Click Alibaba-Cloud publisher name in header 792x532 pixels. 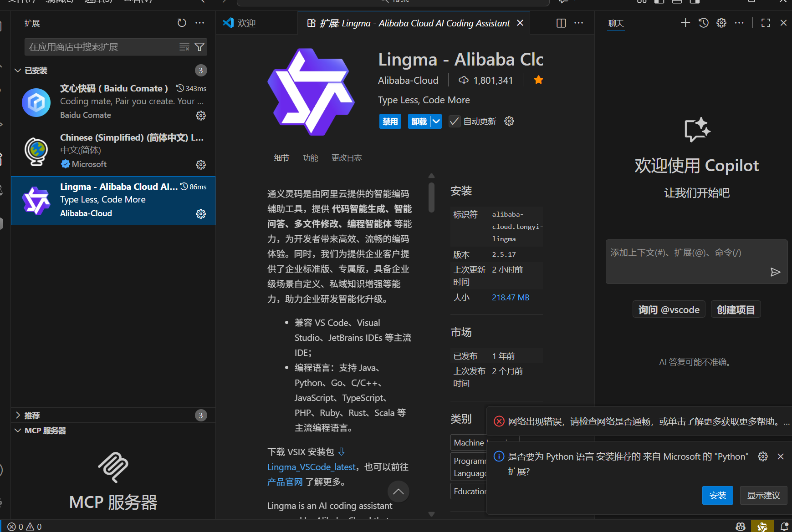pyautogui.click(x=408, y=81)
